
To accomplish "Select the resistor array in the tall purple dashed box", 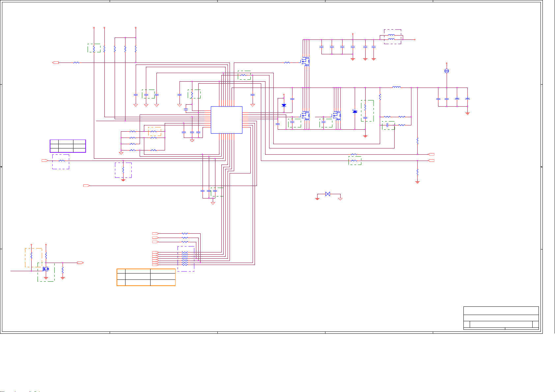I will pyautogui.click(x=185, y=259).
